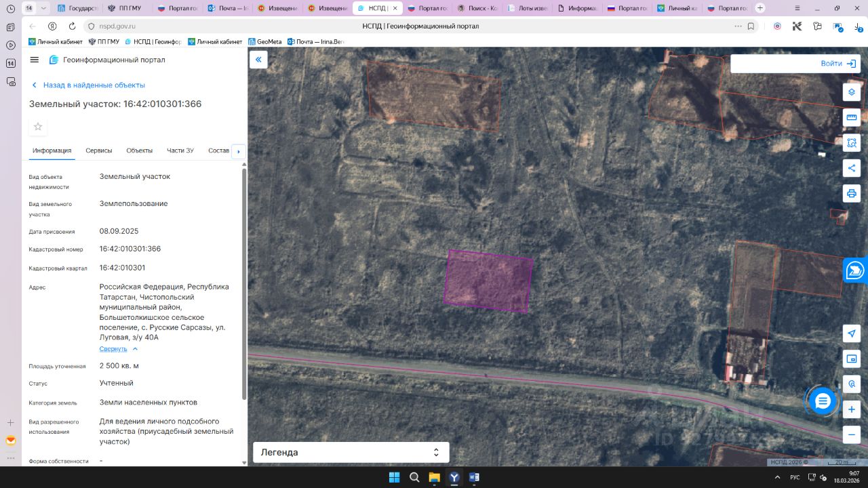The height and width of the screenshot is (488, 868).
Task: Open the hamburger menu of the Geoportal
Action: coord(35,60)
